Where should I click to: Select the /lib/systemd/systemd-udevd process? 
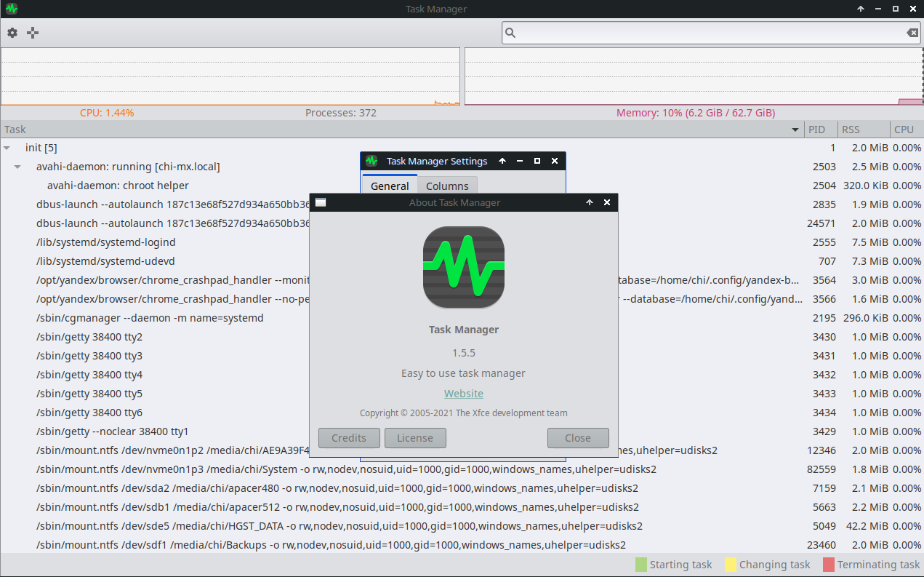(x=462, y=261)
